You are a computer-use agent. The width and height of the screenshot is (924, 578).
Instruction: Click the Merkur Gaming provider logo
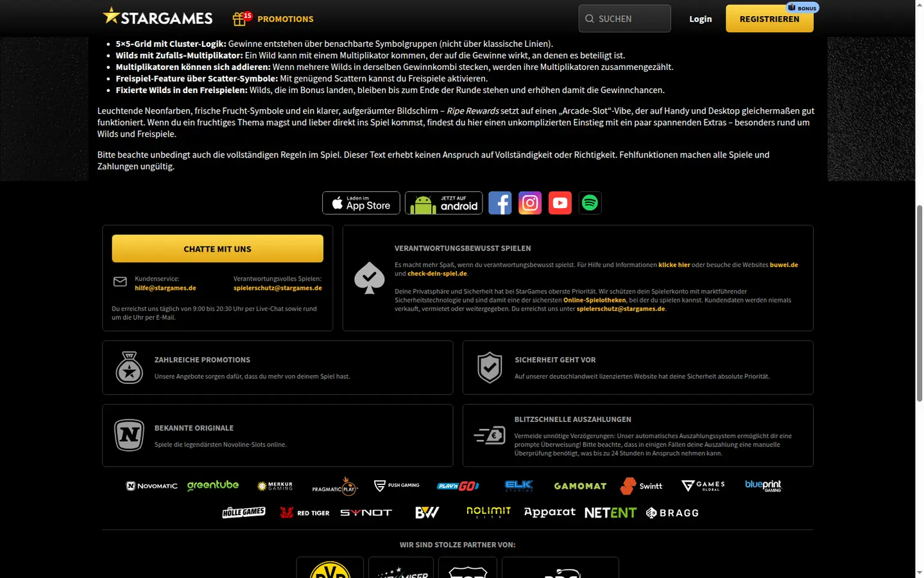[275, 486]
